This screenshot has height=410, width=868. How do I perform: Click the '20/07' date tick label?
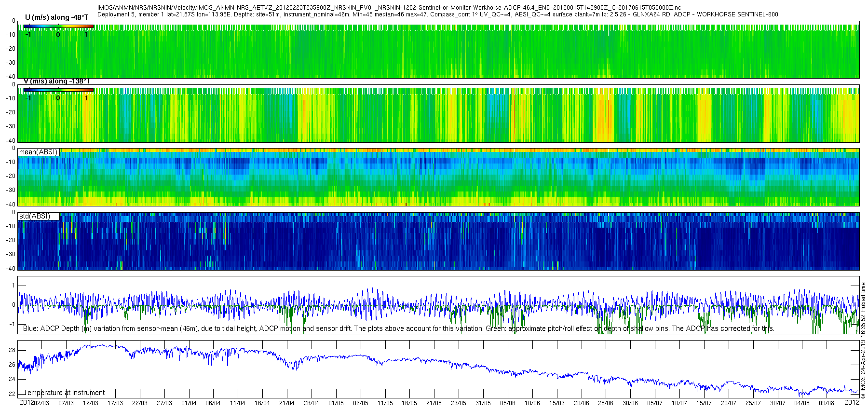point(729,403)
